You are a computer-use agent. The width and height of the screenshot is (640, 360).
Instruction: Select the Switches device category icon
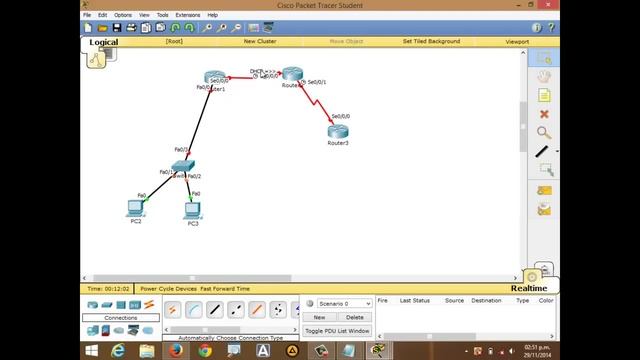pos(107,305)
